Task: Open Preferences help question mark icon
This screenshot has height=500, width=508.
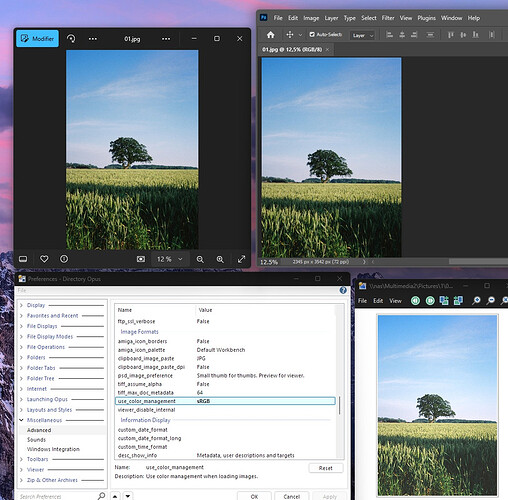Action: [343, 290]
